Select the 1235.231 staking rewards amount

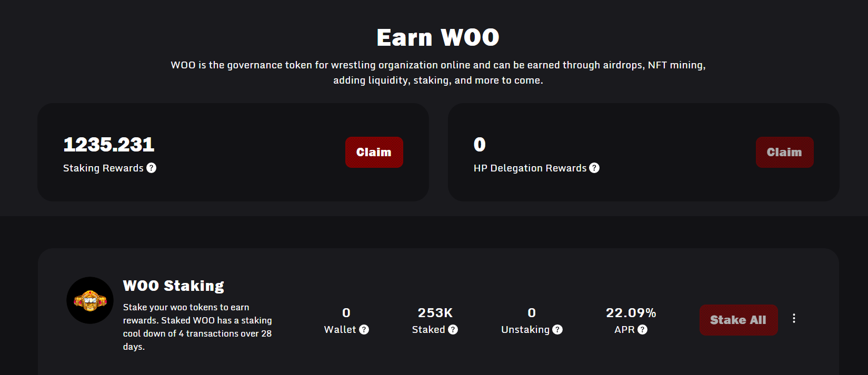click(x=109, y=145)
